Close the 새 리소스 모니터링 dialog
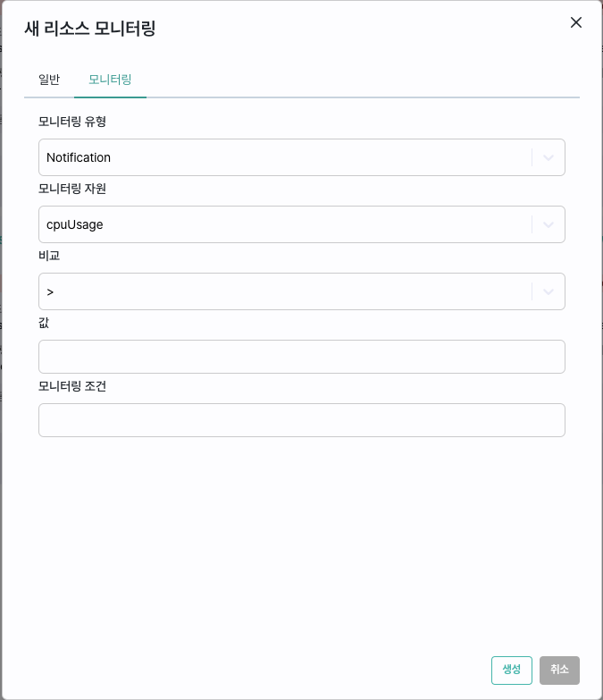This screenshot has width=603, height=700. tap(576, 22)
